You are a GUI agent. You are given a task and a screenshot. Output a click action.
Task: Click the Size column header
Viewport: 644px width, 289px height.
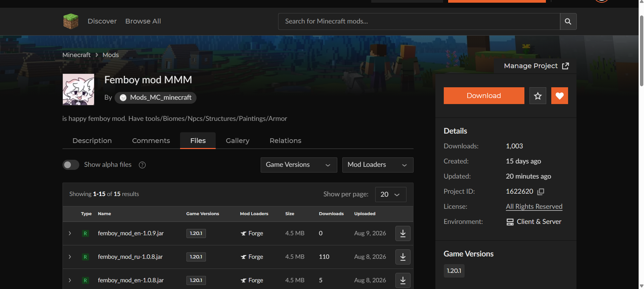pos(290,214)
